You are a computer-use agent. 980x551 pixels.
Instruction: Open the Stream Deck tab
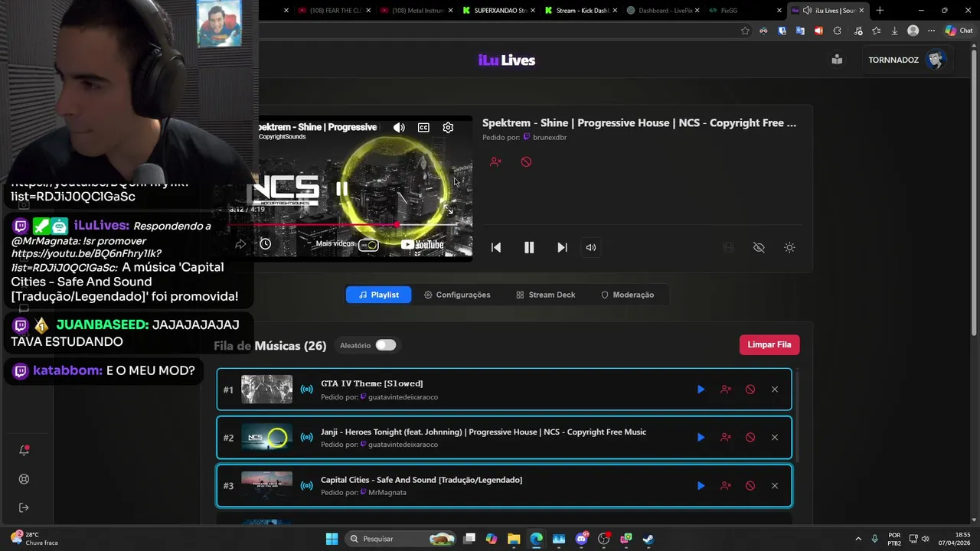click(545, 295)
